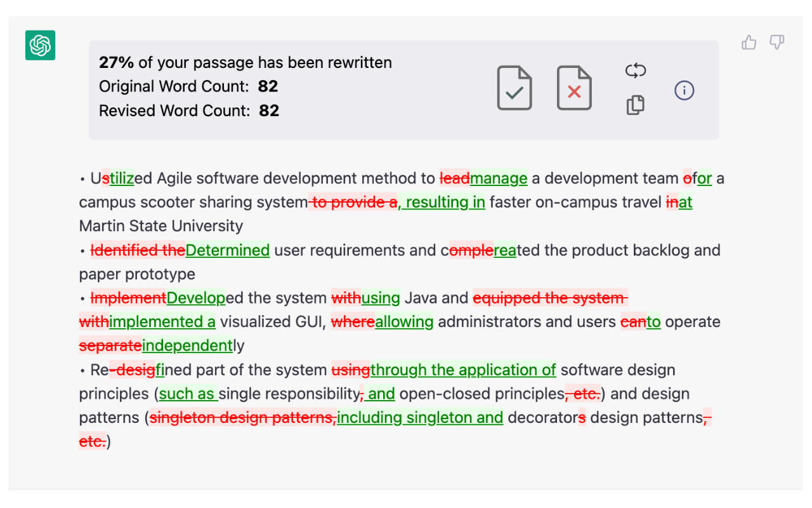Click the struck-through text "singleton design patterns,"

[243, 418]
